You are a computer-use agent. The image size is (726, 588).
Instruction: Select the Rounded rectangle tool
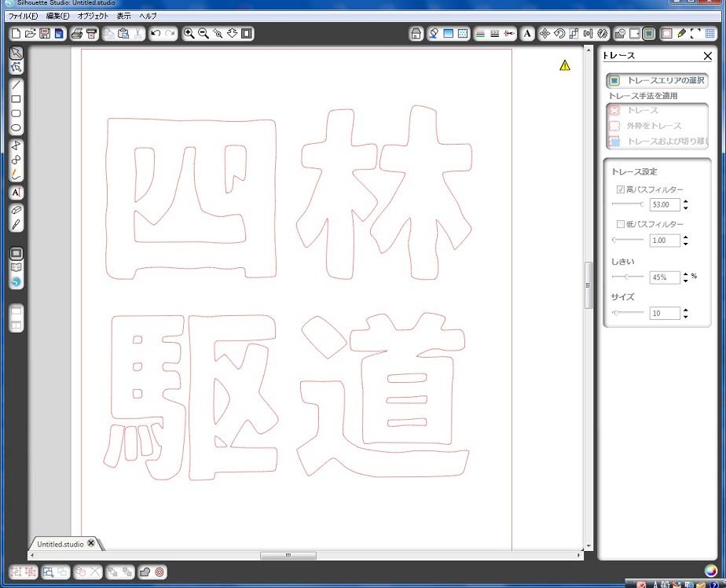(x=16, y=113)
